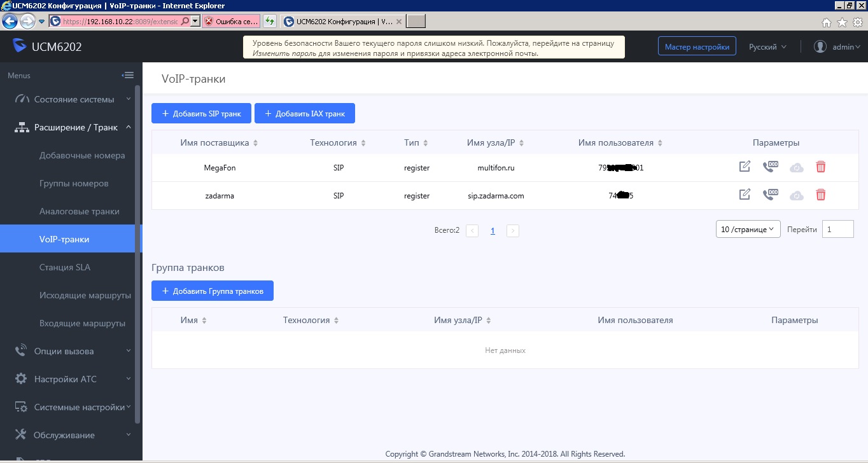Click the green compatibility view icon

click(270, 21)
